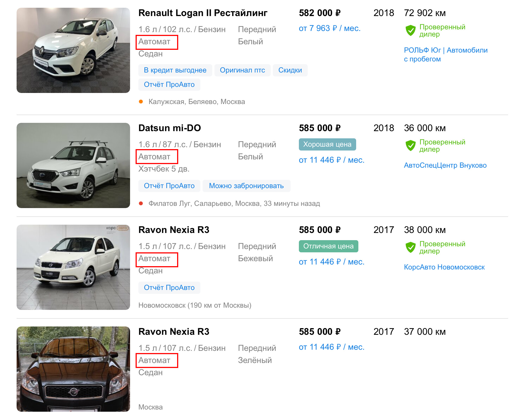Click the verified dealer shield for Renault Logan
Image resolution: width=528 pixels, height=420 pixels.
pos(410,30)
